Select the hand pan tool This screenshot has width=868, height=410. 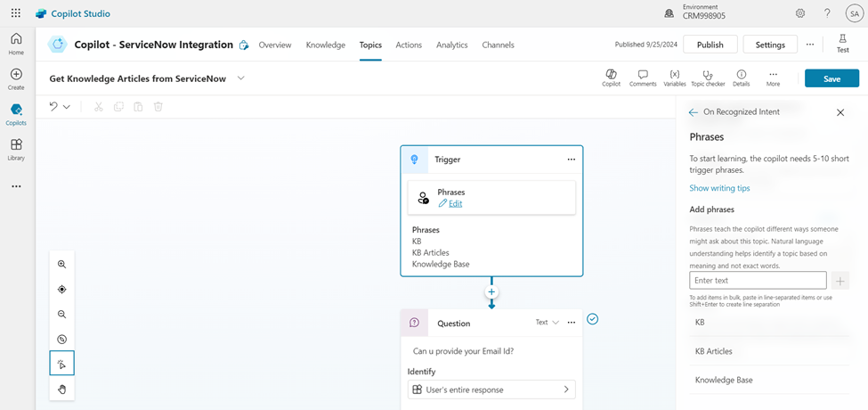pos(62,389)
